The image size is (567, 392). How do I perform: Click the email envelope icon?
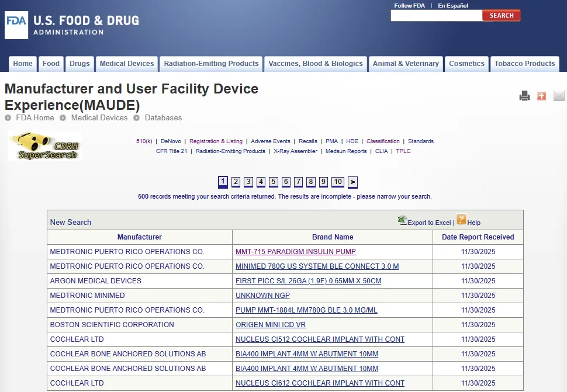[x=559, y=96]
